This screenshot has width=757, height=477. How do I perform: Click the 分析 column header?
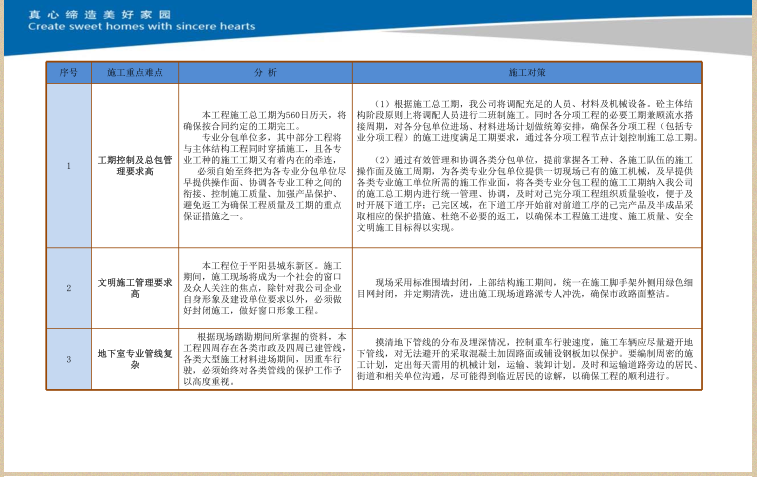(265, 73)
